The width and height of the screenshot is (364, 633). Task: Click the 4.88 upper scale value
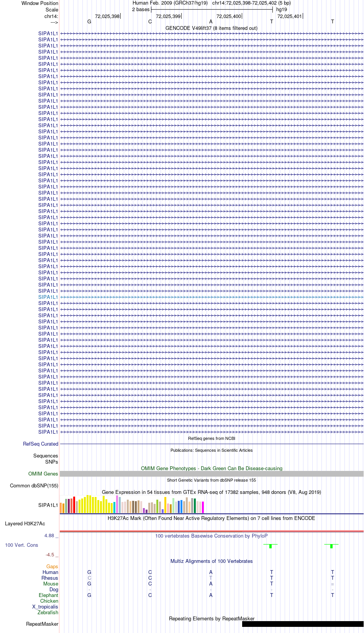pos(49,535)
